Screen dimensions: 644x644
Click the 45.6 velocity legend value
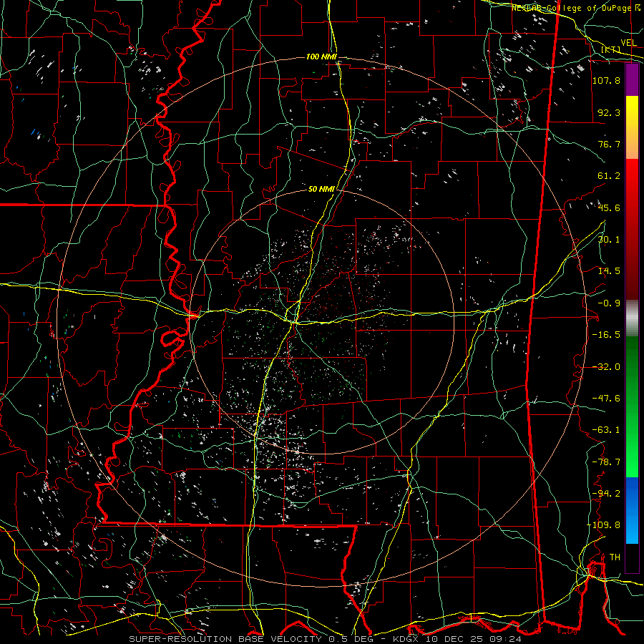point(609,208)
